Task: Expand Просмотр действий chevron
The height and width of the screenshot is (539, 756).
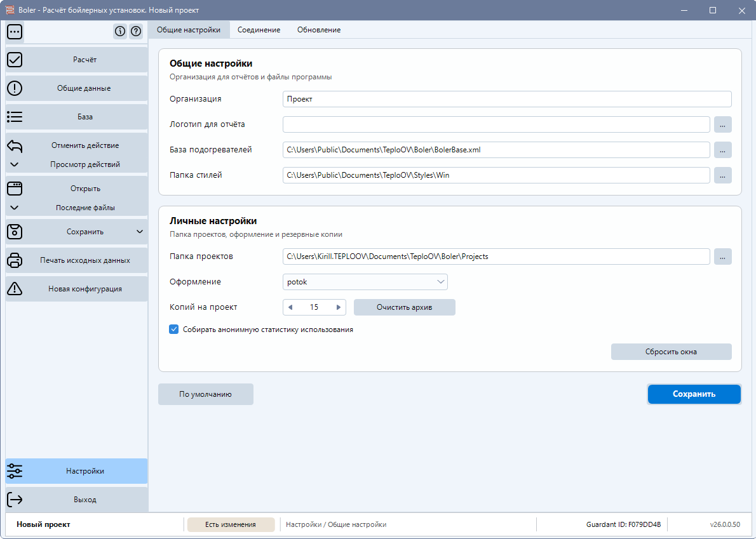Action: (x=15, y=164)
